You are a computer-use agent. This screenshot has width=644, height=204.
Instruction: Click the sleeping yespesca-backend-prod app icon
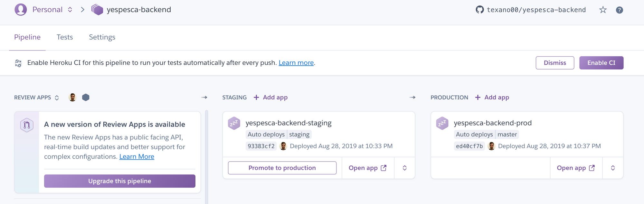[442, 123]
